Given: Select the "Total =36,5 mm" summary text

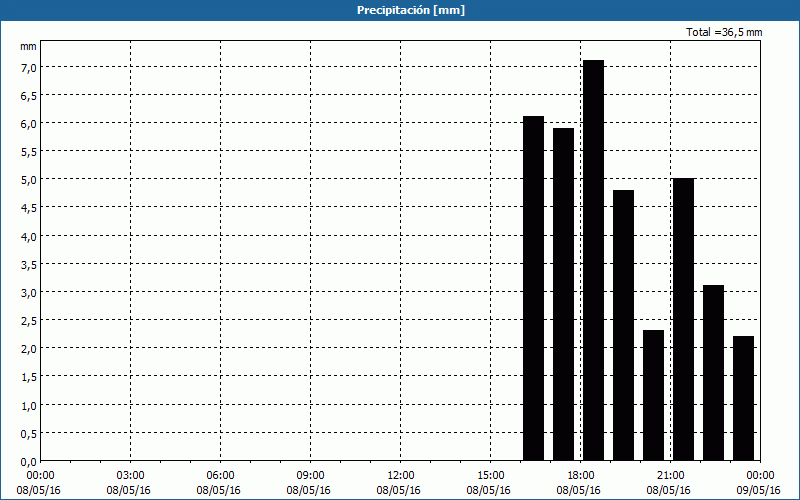Looking at the screenshot, I should tap(724, 32).
